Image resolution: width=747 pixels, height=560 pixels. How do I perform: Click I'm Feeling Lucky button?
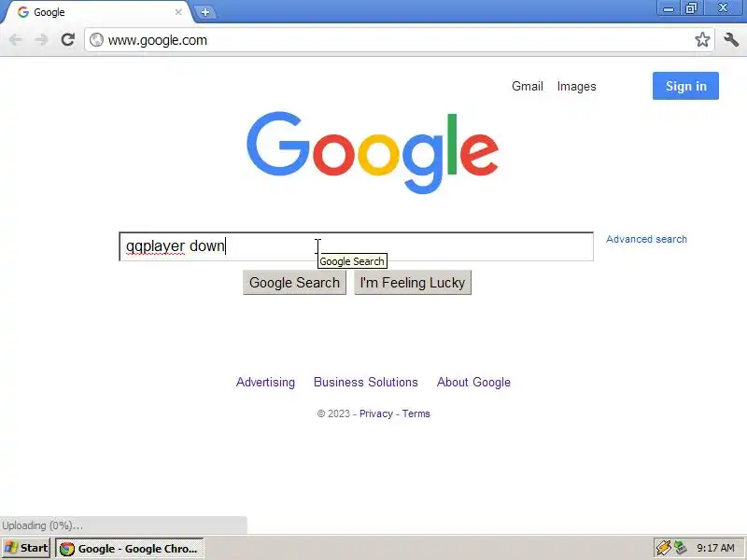[413, 283]
